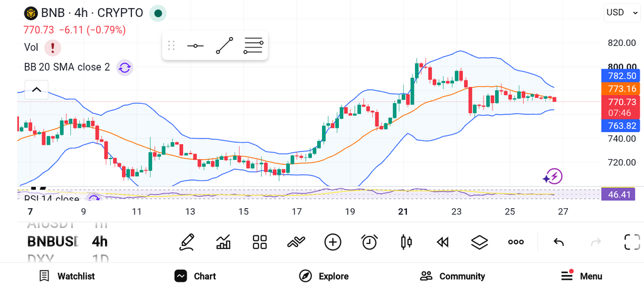Click the BB 20 SMA close 2 label
Viewport: 644px width, 290px height.
click(67, 67)
